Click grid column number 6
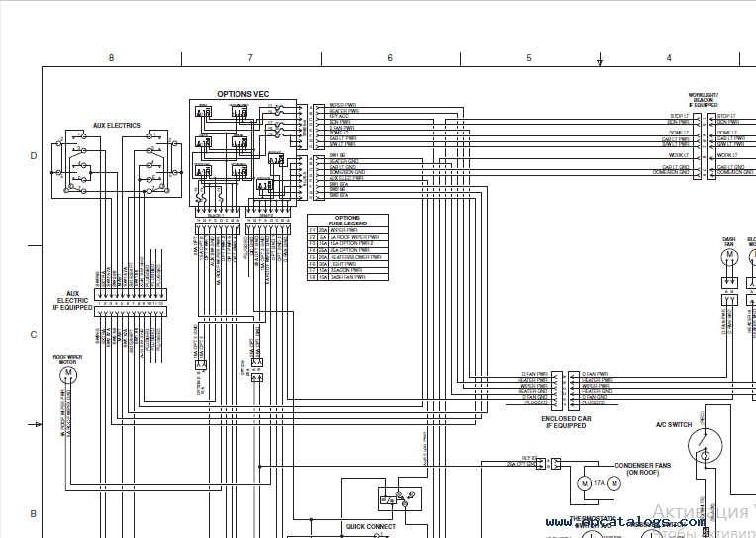 390,57
